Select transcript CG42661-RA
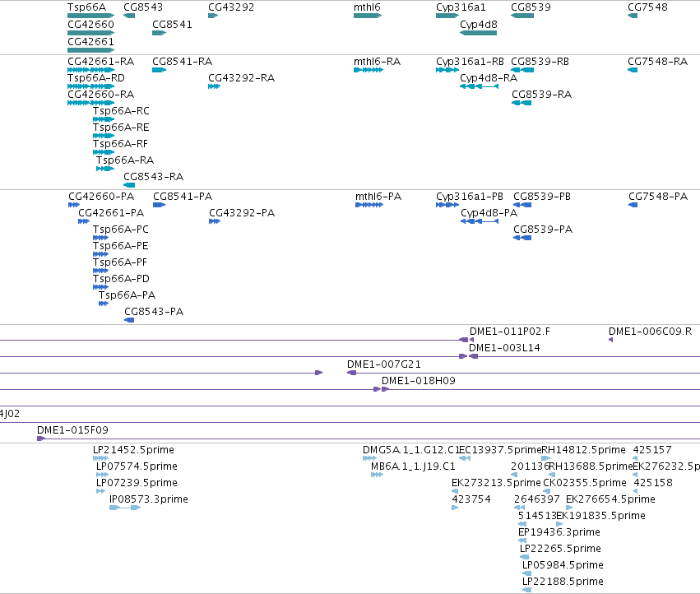Image resolution: width=700 pixels, height=594 pixels. point(91,70)
